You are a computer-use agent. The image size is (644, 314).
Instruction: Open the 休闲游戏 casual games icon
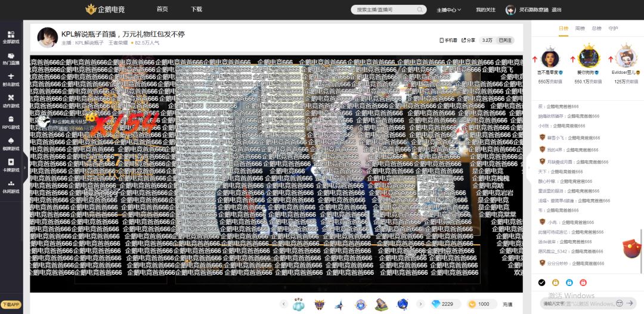[11, 186]
